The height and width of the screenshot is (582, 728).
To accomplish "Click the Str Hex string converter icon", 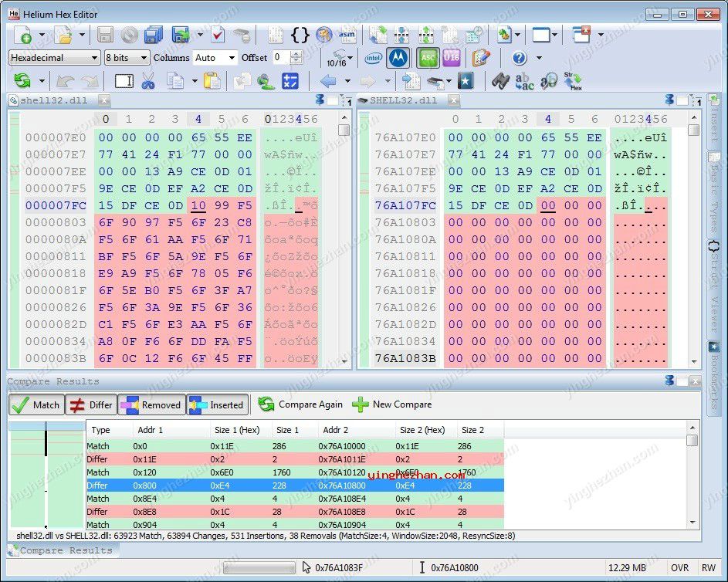I will pyautogui.click(x=574, y=81).
